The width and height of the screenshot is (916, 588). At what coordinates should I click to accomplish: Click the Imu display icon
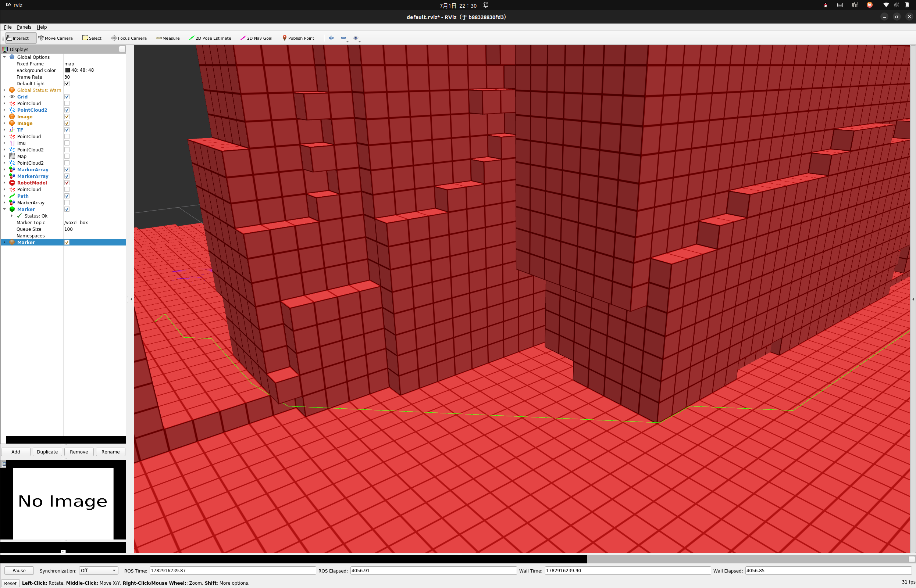click(12, 143)
